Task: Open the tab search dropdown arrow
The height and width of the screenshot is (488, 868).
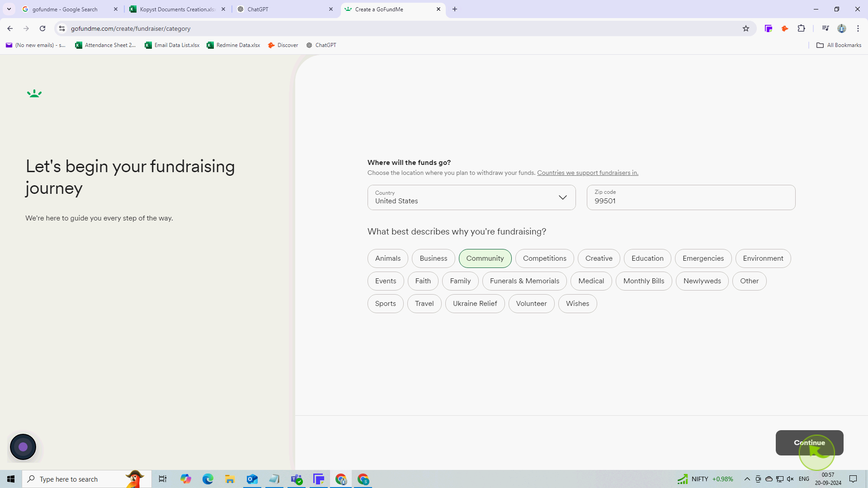Action: 9,9
